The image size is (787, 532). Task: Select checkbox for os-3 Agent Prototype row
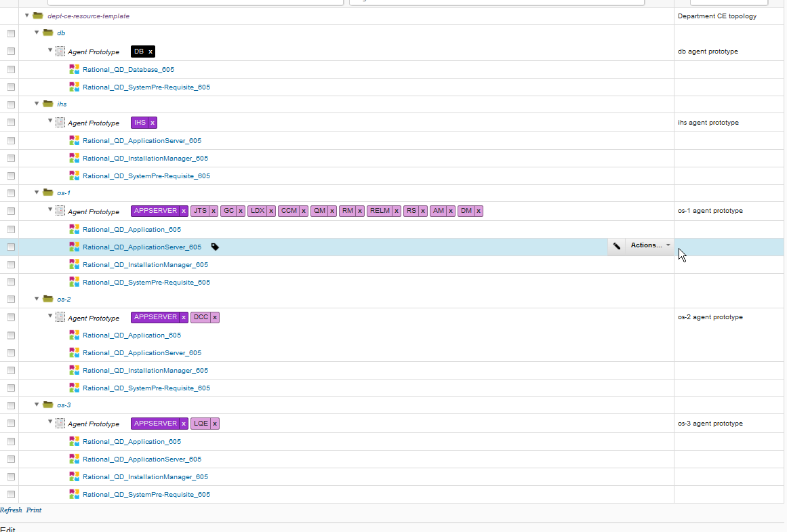(11, 424)
